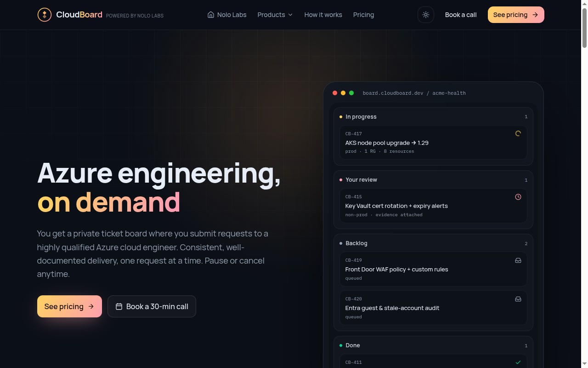Image resolution: width=588 pixels, height=368 pixels.
Task: Click the inbox icon on CB-419
Action: click(x=518, y=260)
